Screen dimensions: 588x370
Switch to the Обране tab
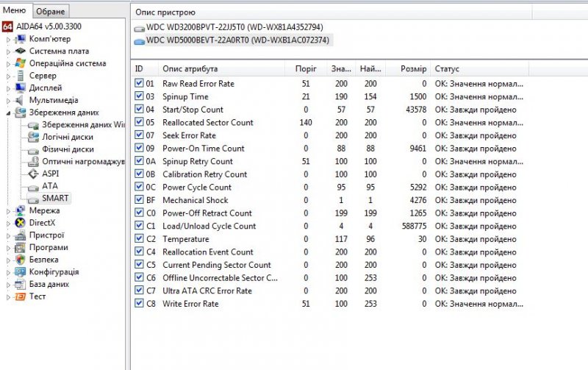[51, 11]
